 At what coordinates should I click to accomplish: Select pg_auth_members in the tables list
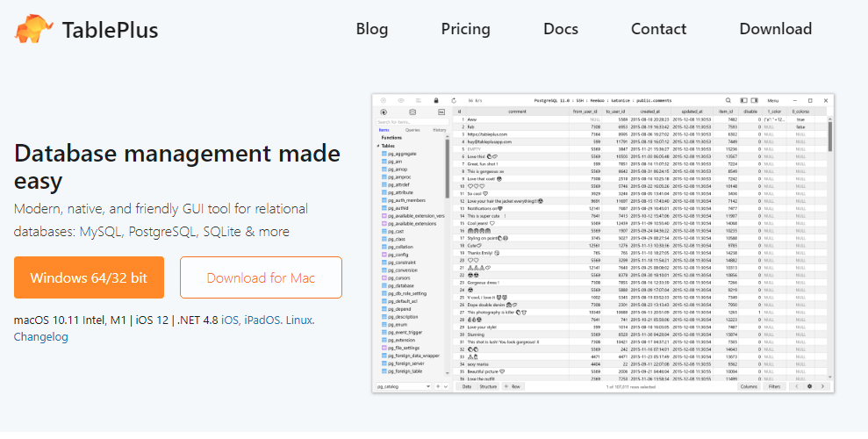[407, 200]
